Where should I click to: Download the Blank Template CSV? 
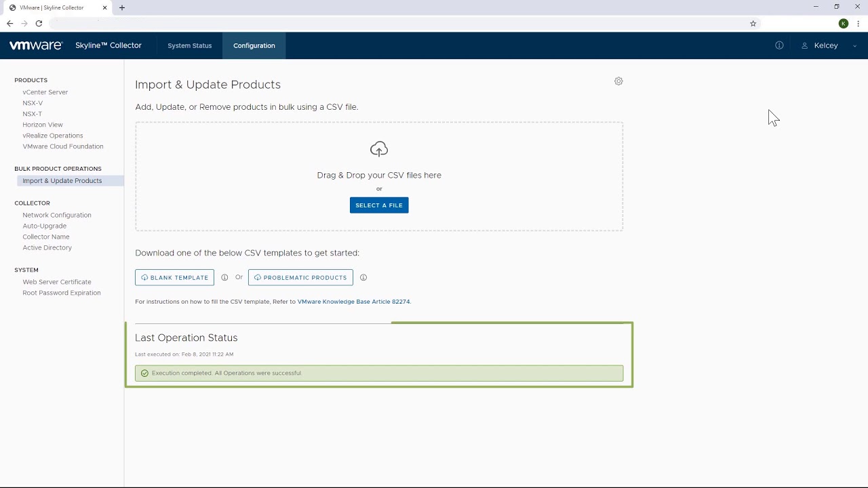174,277
